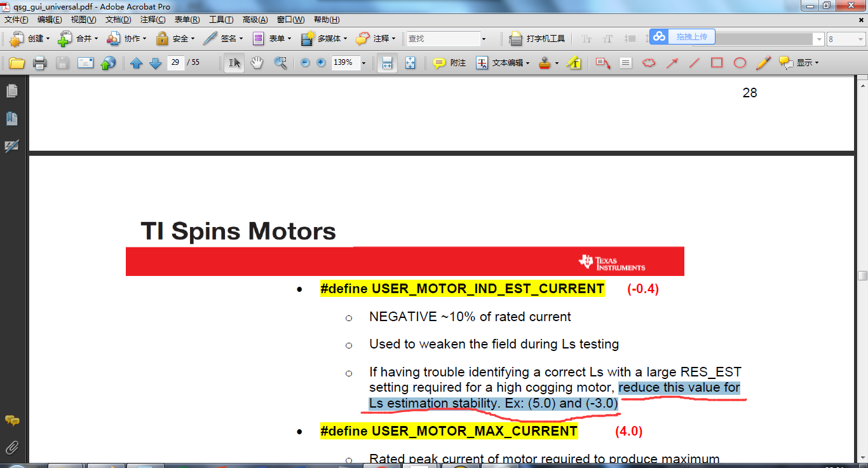Screen dimensions: 868x468
Task: Open the View (视图) menu
Action: pos(83,20)
